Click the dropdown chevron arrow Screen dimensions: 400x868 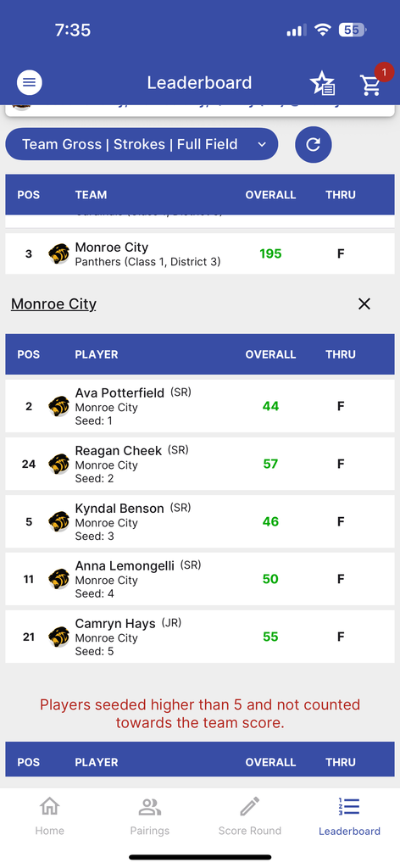pos(262,144)
